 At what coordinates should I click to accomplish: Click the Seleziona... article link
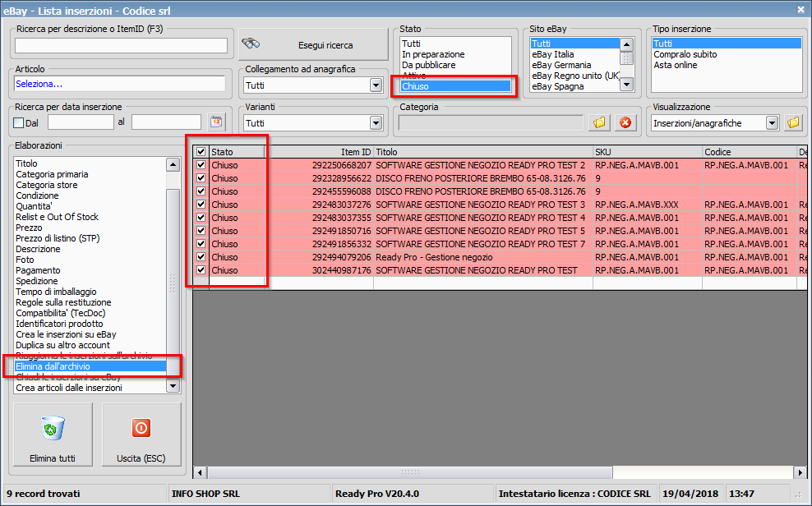[39, 84]
